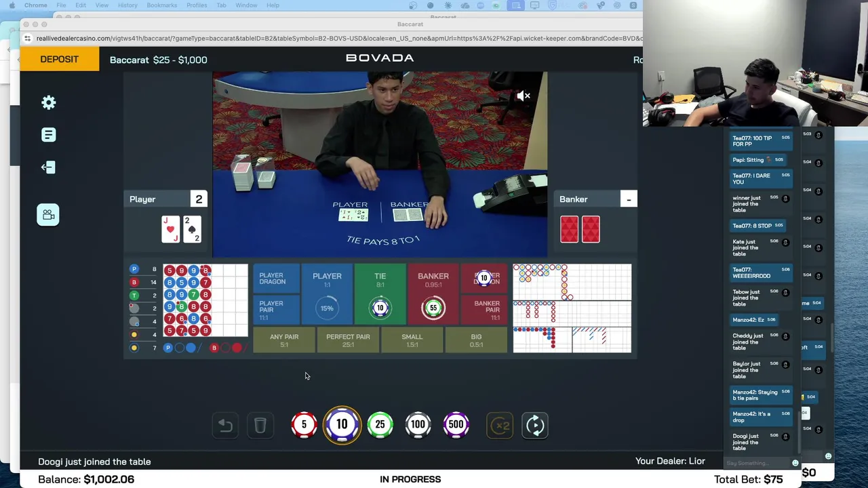The height and width of the screenshot is (488, 868).
Task: Unmute the video stream speaker icon
Action: pyautogui.click(x=524, y=96)
